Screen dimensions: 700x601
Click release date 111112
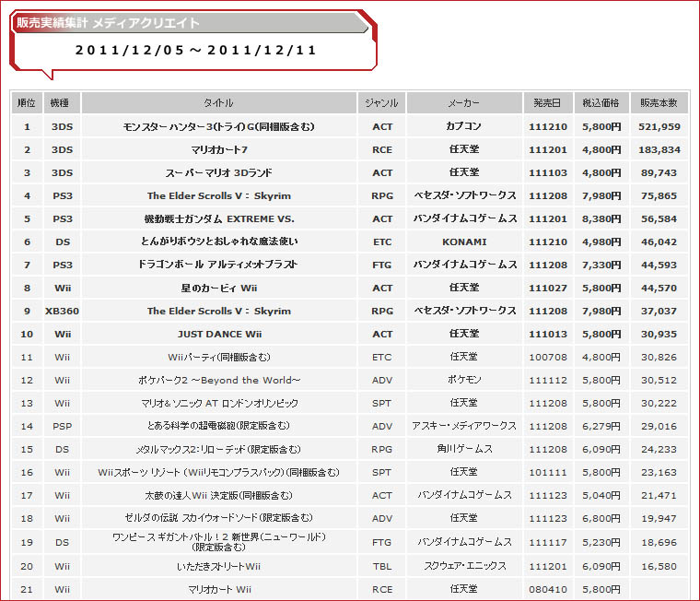pyautogui.click(x=548, y=381)
